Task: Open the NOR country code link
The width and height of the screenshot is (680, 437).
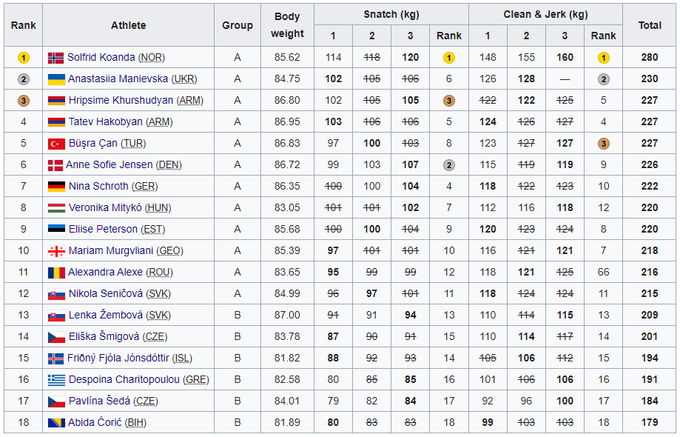Action: tap(153, 57)
